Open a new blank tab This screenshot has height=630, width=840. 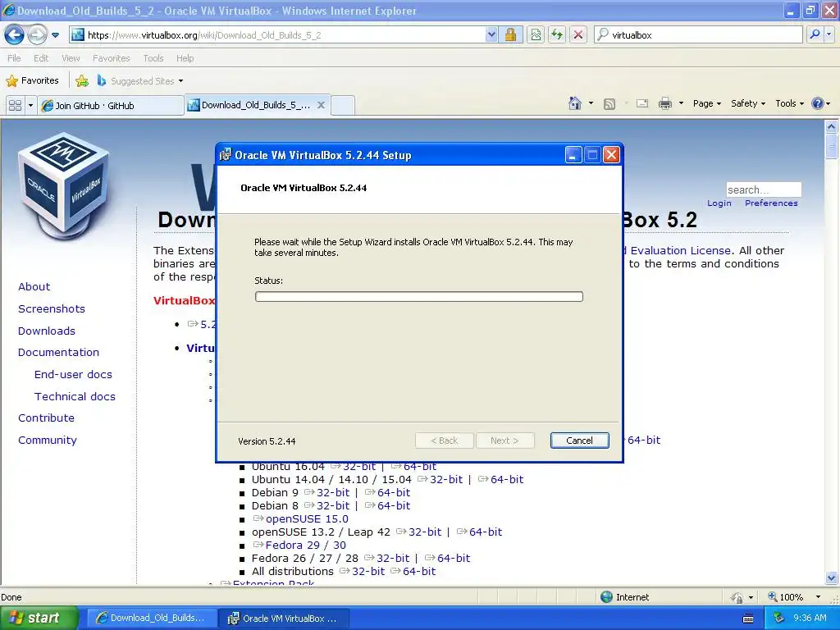[x=343, y=105]
